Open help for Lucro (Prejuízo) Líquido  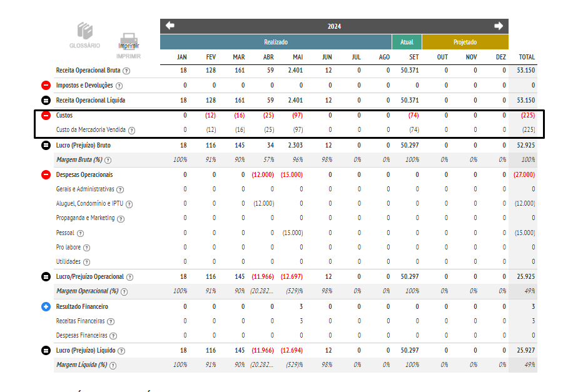121,351
